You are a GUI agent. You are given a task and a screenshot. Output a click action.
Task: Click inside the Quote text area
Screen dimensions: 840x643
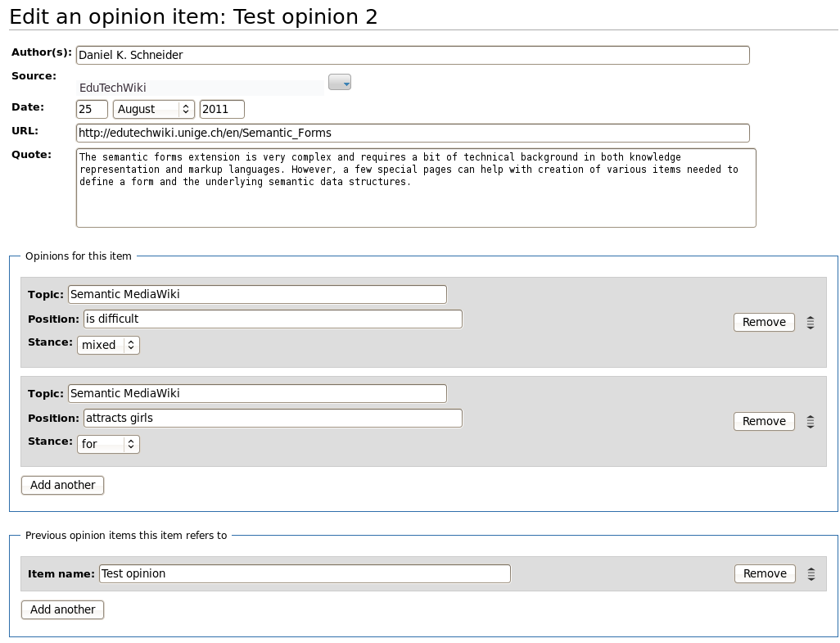(x=416, y=188)
